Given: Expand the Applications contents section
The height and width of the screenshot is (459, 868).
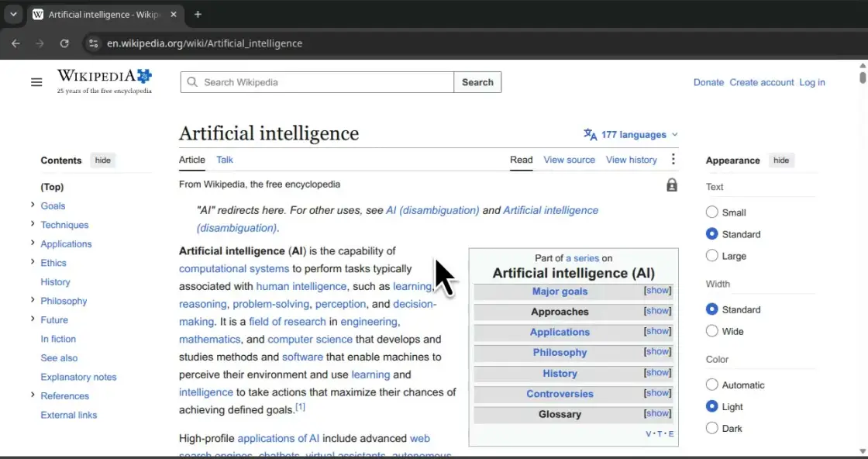Looking at the screenshot, I should pos(33,243).
